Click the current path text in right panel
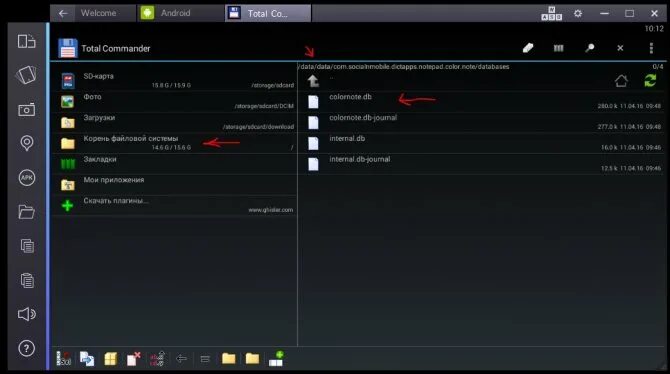 [404, 67]
